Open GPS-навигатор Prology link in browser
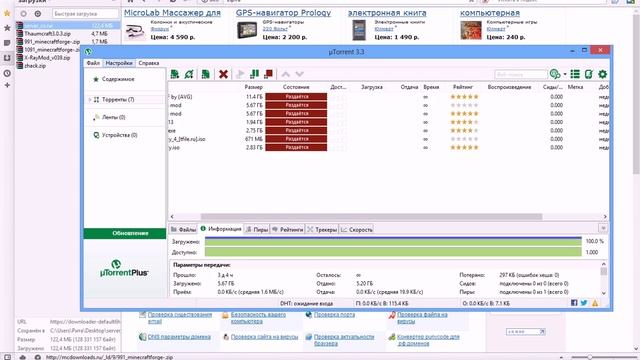The width and height of the screenshot is (640, 360). pyautogui.click(x=284, y=13)
